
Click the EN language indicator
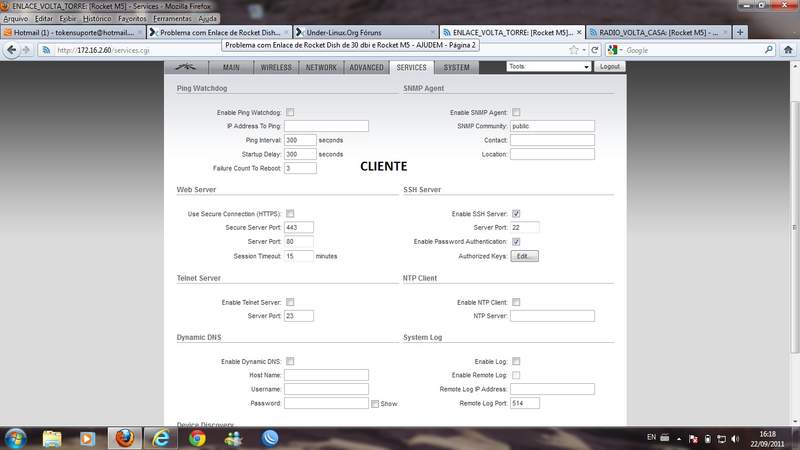click(651, 437)
